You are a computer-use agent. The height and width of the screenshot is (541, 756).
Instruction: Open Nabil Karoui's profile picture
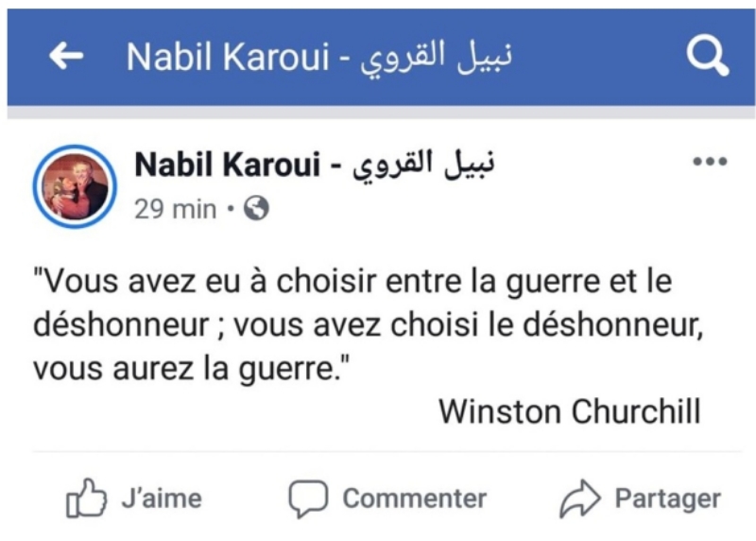click(76, 186)
